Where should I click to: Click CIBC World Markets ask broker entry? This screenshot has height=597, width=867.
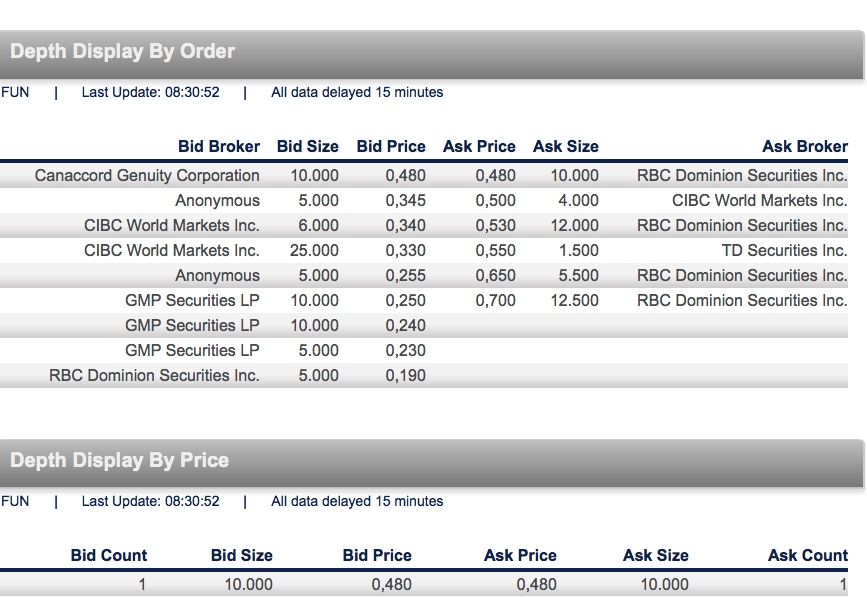click(x=759, y=201)
